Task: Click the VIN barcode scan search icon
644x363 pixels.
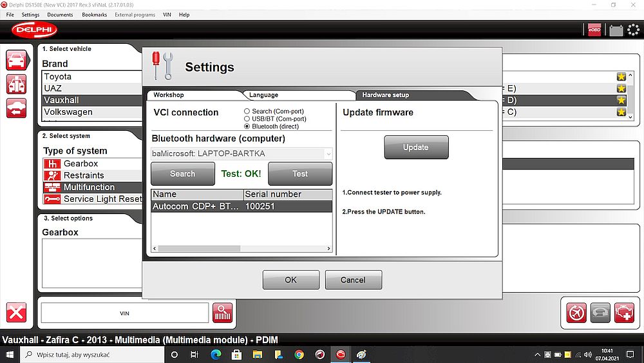Action: pos(222,313)
